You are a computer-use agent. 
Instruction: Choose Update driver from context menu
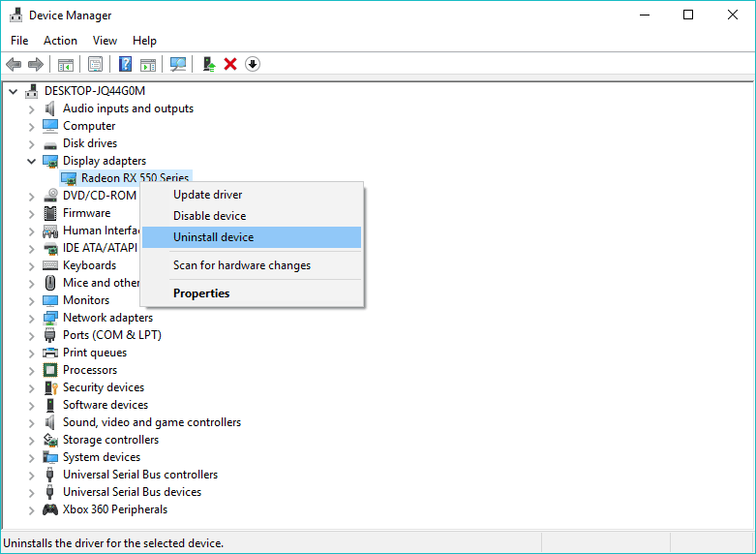[x=252, y=195]
